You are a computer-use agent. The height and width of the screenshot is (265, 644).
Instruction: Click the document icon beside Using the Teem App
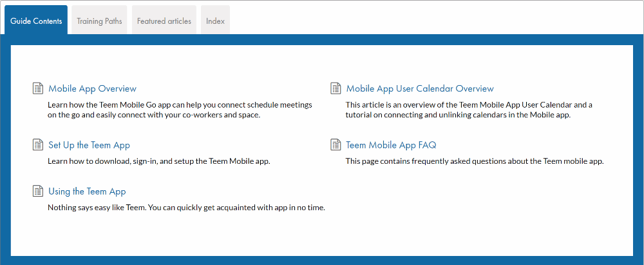click(x=38, y=191)
